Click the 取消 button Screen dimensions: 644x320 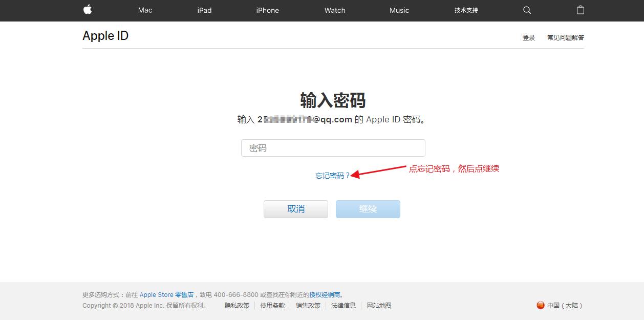coord(295,209)
